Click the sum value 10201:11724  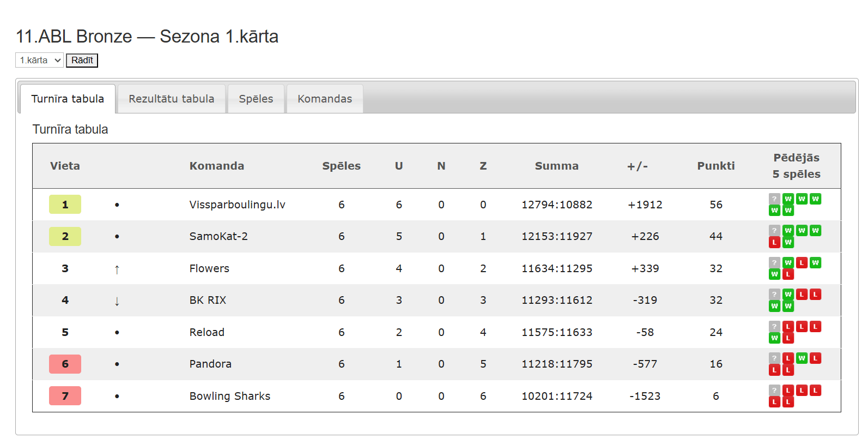point(557,396)
